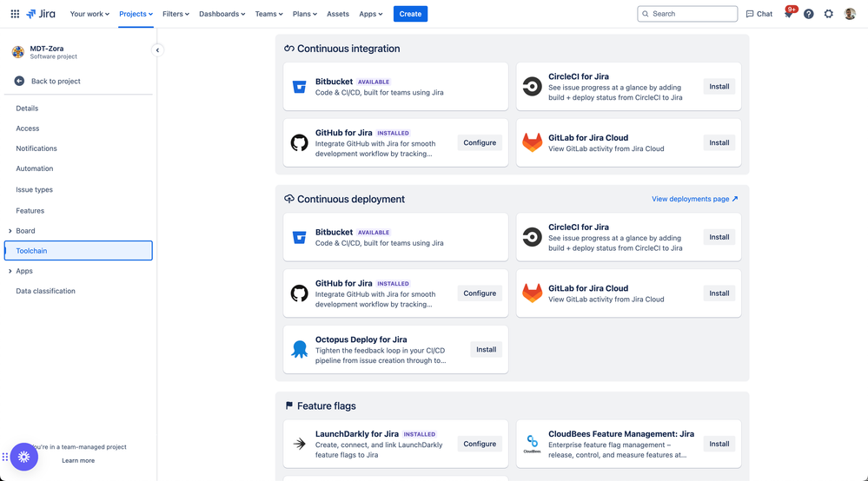Viewport: 868px width, 481px height.
Task: Click GitLab icon under Continuous integration
Action: click(x=532, y=142)
